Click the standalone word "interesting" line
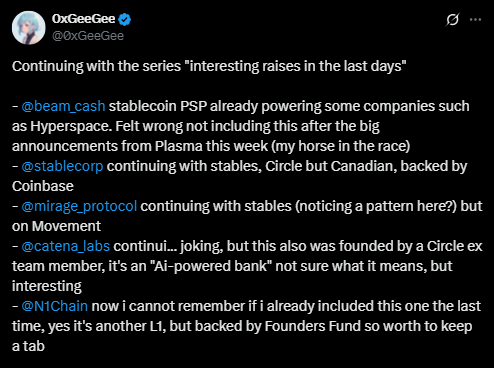 coord(47,286)
